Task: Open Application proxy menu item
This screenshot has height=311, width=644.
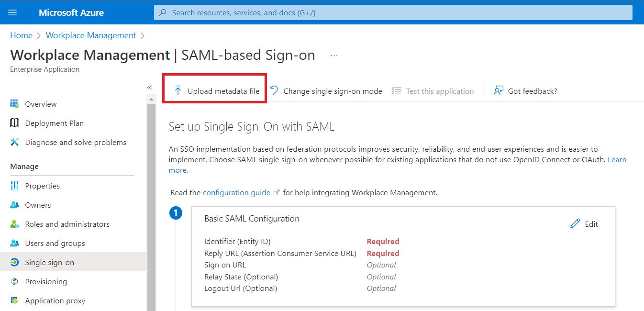Action: tap(55, 300)
